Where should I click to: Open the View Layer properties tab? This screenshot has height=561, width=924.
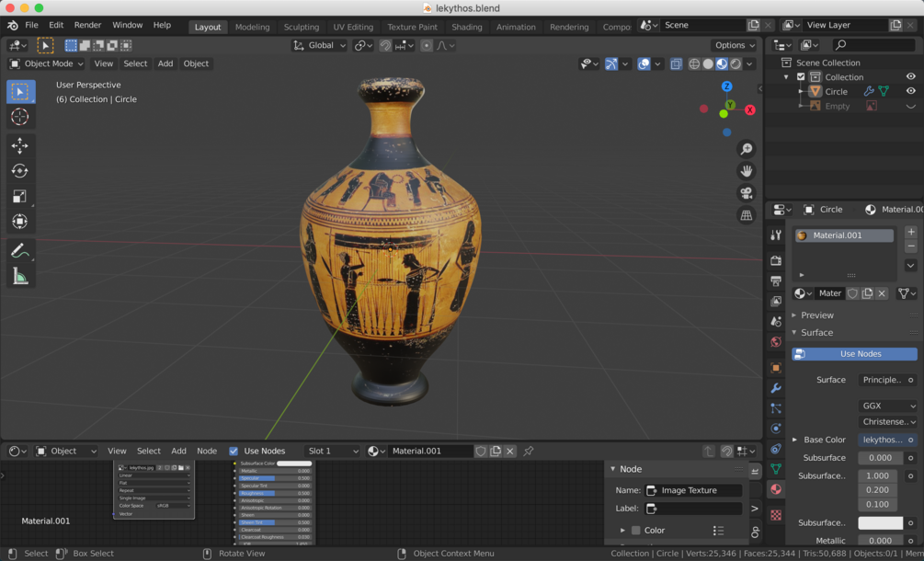775,301
